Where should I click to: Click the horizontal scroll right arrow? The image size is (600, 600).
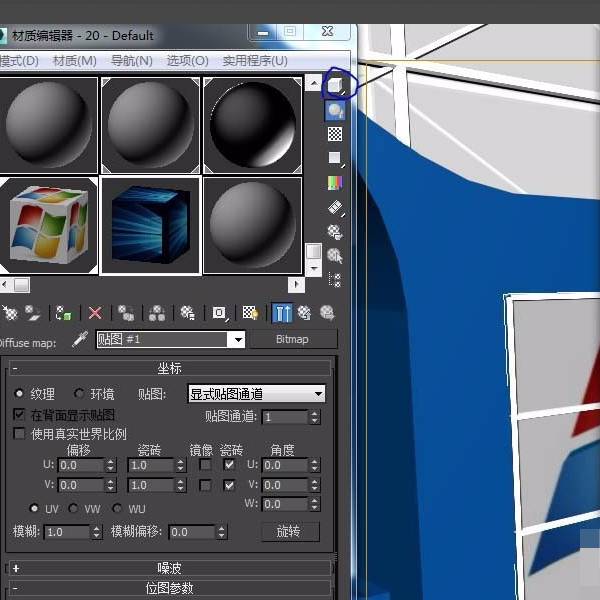tap(296, 285)
